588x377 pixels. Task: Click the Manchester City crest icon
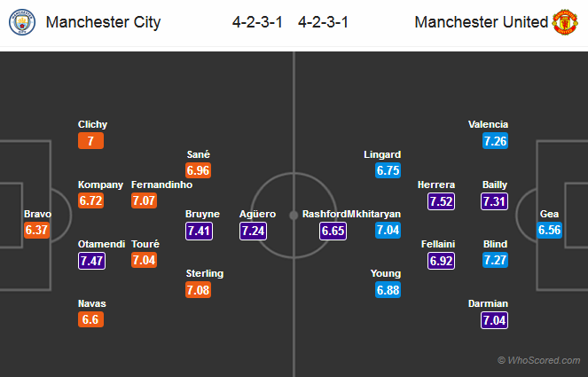(x=22, y=22)
